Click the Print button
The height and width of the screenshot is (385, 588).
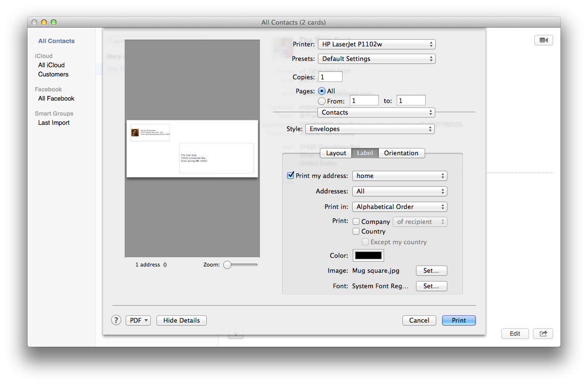tap(459, 320)
